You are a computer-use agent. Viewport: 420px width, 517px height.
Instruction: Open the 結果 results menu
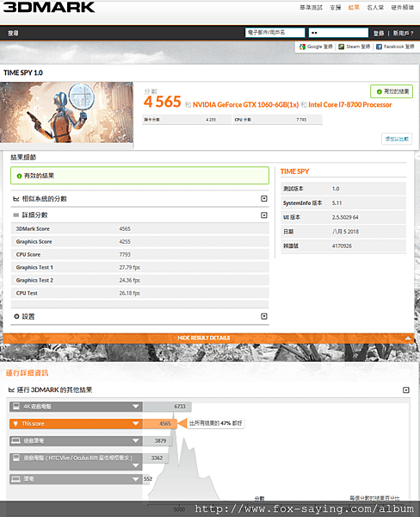pos(354,8)
